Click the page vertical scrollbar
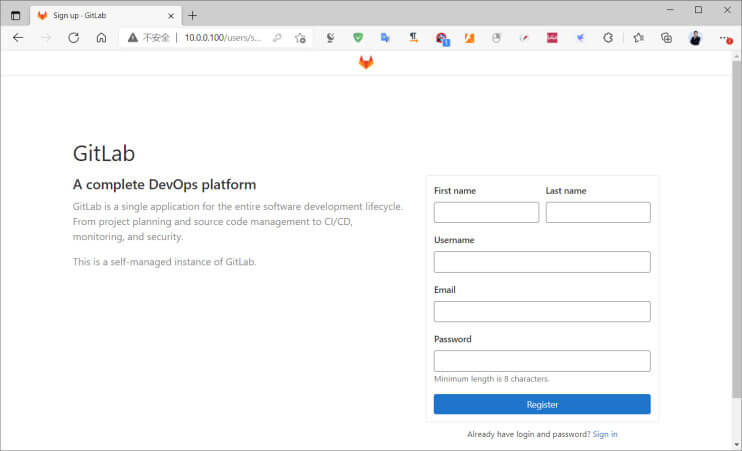742x451 pixels. point(736,230)
